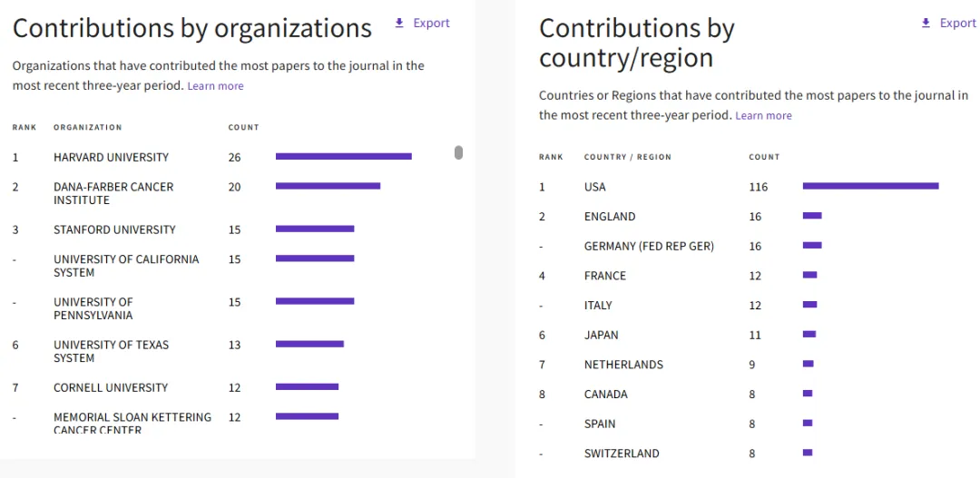The image size is (980, 478).
Task: Click the ORGANIZATION column header
Action: 87,128
